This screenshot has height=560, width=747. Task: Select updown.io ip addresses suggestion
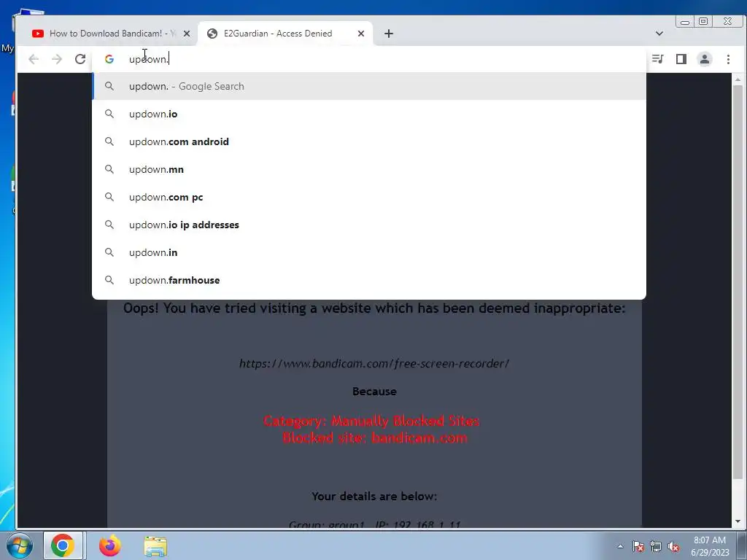pos(369,225)
